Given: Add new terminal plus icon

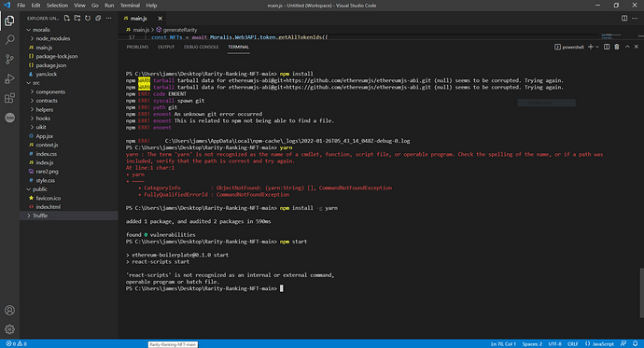Looking at the screenshot, I should pos(591,48).
